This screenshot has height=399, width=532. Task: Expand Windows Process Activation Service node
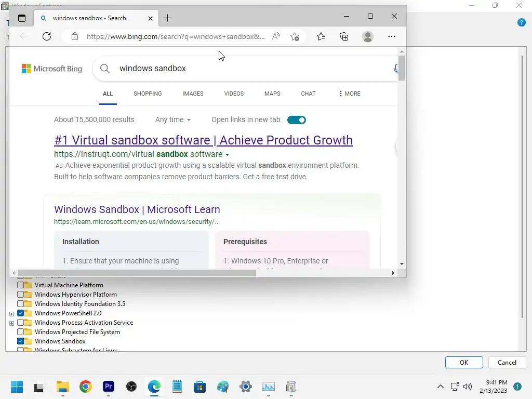pos(11,323)
